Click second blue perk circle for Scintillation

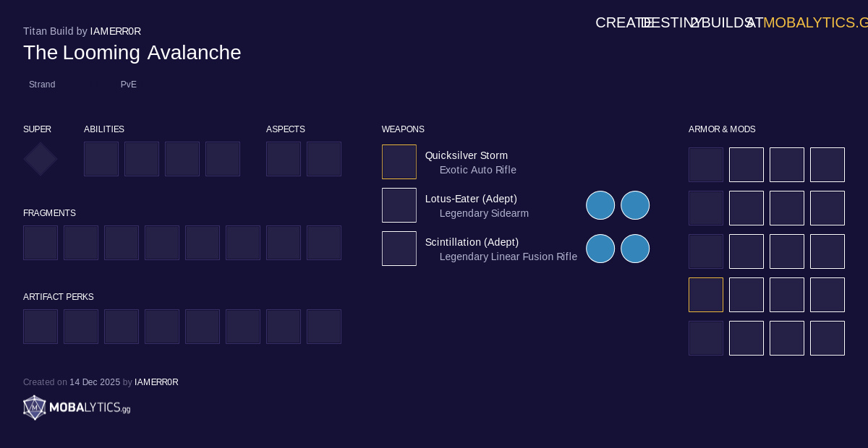[x=635, y=249]
